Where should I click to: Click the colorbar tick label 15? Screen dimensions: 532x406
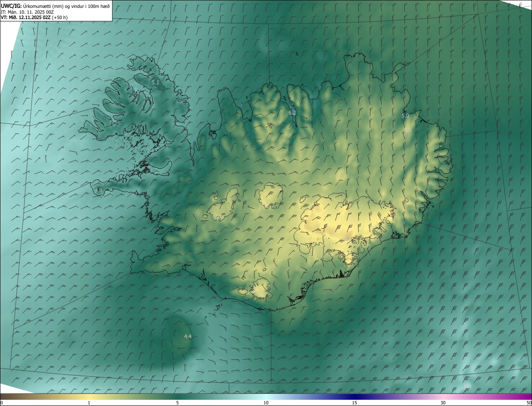click(x=355, y=403)
